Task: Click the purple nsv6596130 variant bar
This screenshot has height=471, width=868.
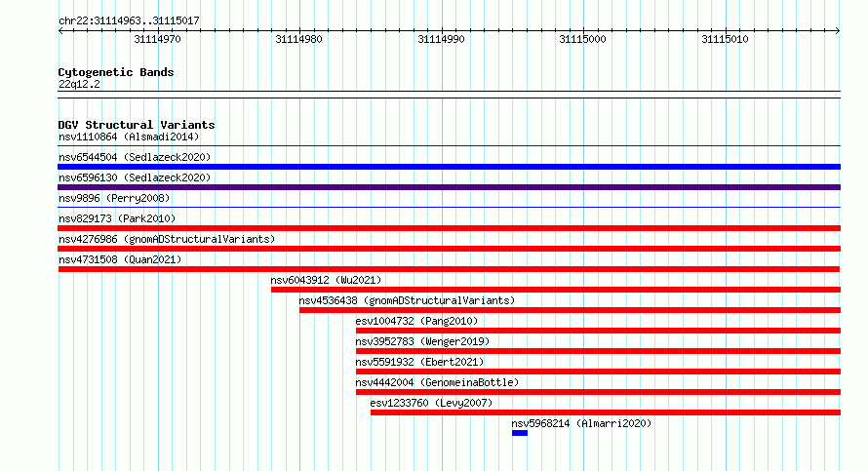Action: [x=449, y=187]
